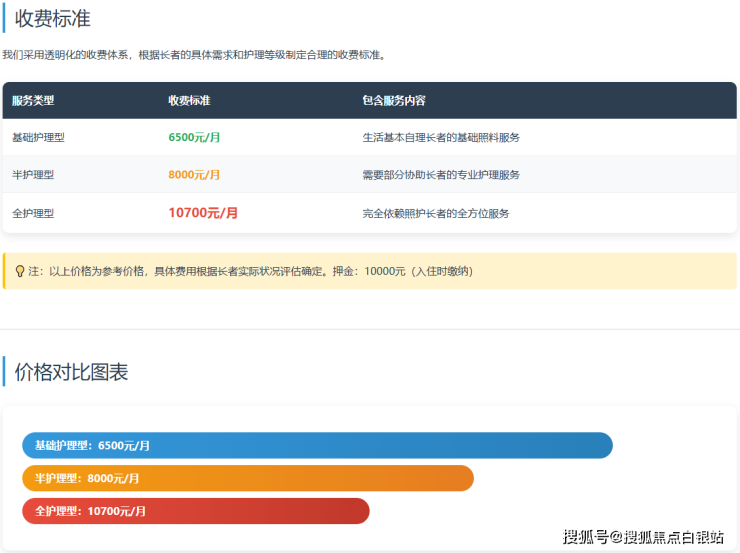Click the red 全护理型 chart bar
Image resolution: width=740 pixels, height=553 pixels.
195,511
